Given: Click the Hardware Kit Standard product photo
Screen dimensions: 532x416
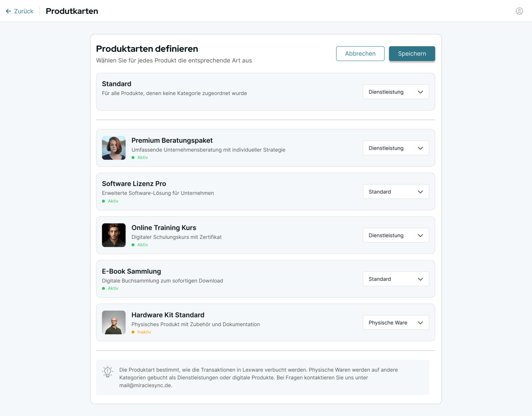Looking at the screenshot, I should (114, 323).
